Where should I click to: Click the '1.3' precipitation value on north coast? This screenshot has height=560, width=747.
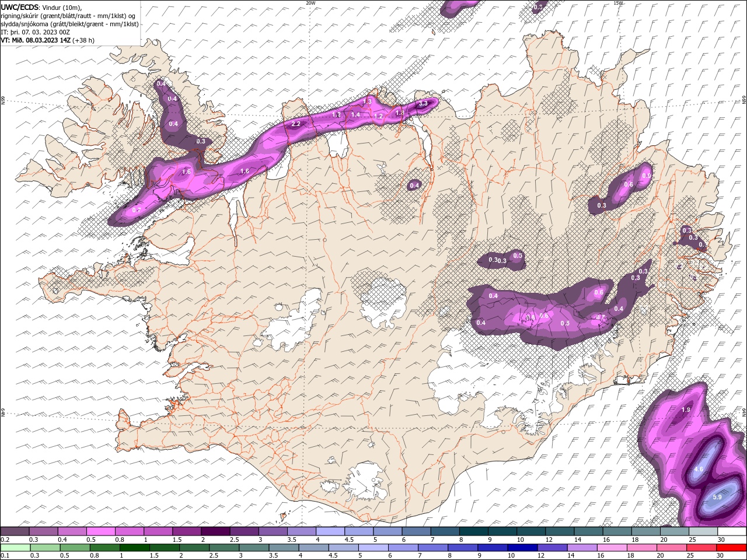[x=367, y=101]
